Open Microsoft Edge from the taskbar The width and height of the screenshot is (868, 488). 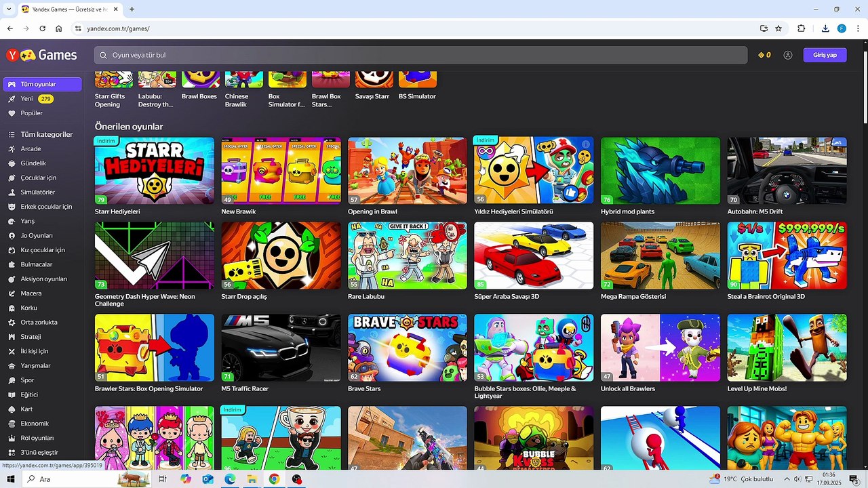tap(230, 479)
